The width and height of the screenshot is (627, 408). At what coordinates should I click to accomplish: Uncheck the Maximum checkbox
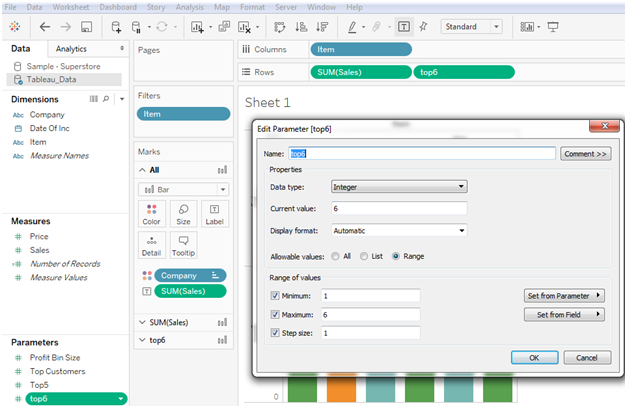tap(275, 314)
